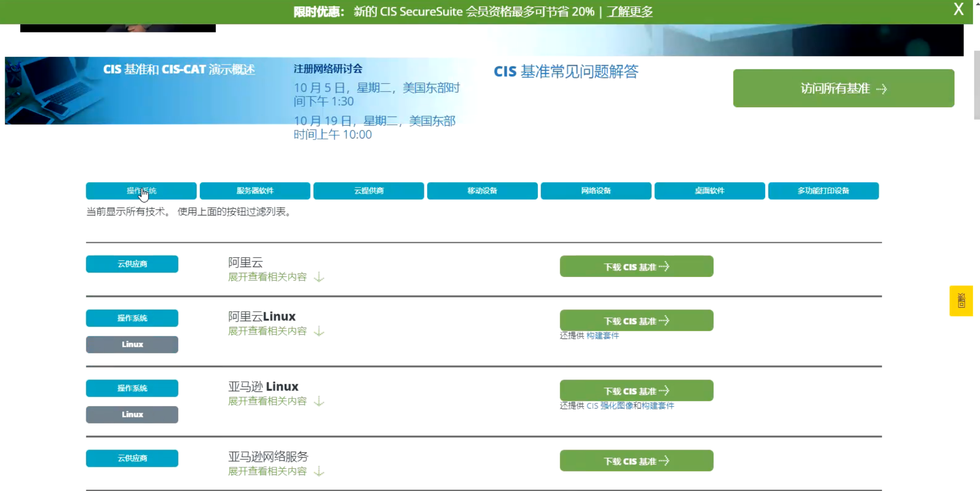The height and width of the screenshot is (491, 980).
Task: Open the 构建套件 link under 亚马逊 Linux
Action: coord(658,406)
